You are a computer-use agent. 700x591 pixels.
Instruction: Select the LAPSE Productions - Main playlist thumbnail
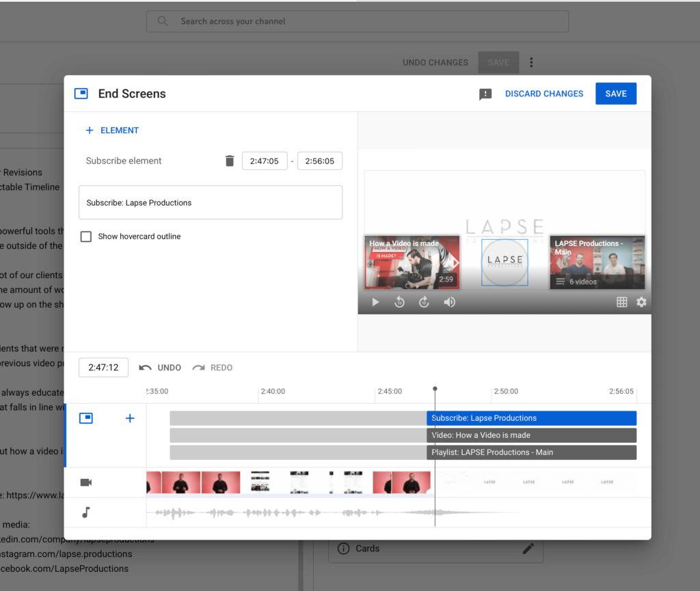click(x=597, y=262)
